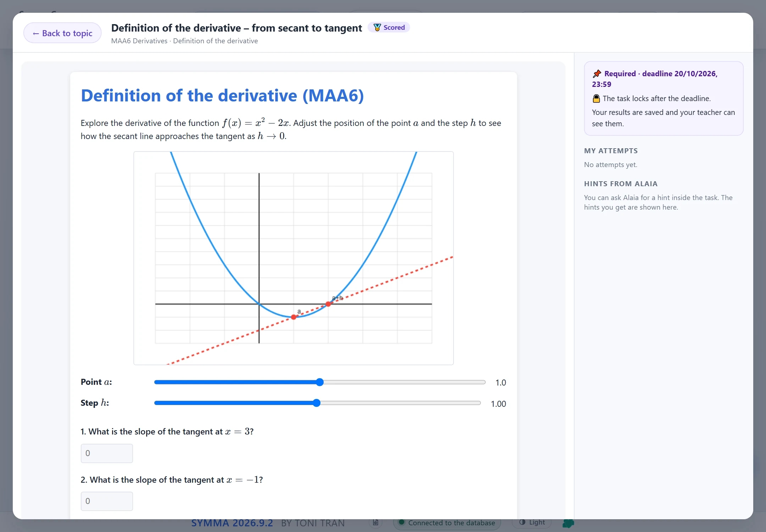Click the padlock icon beside task locks text

tap(596, 98)
